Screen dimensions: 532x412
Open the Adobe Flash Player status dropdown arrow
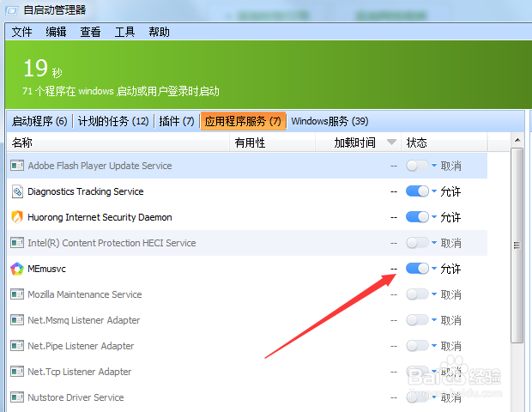click(x=434, y=166)
